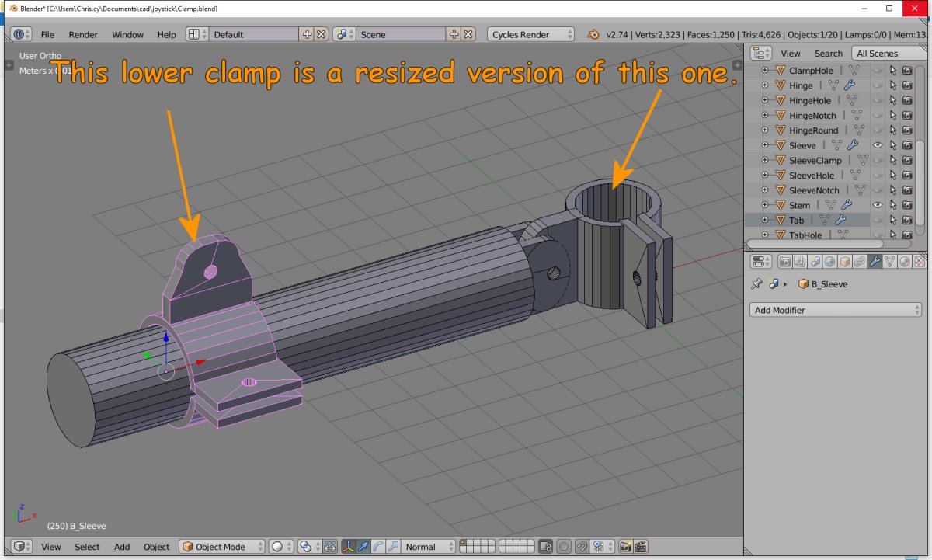Image resolution: width=932 pixels, height=560 pixels.
Task: Click the Hinge modifier wrench icon
Action: (x=850, y=85)
